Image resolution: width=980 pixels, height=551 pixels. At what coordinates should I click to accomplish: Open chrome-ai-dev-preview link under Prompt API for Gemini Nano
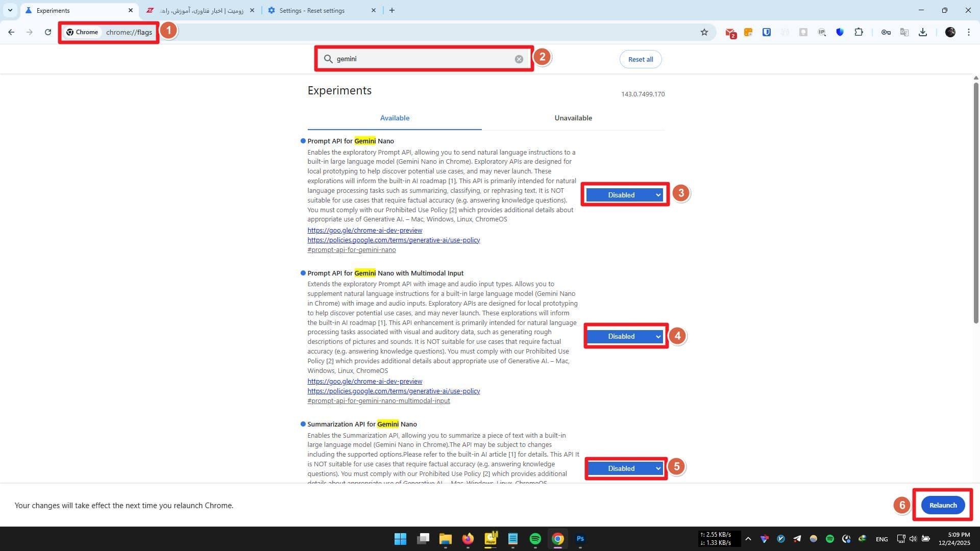click(364, 230)
